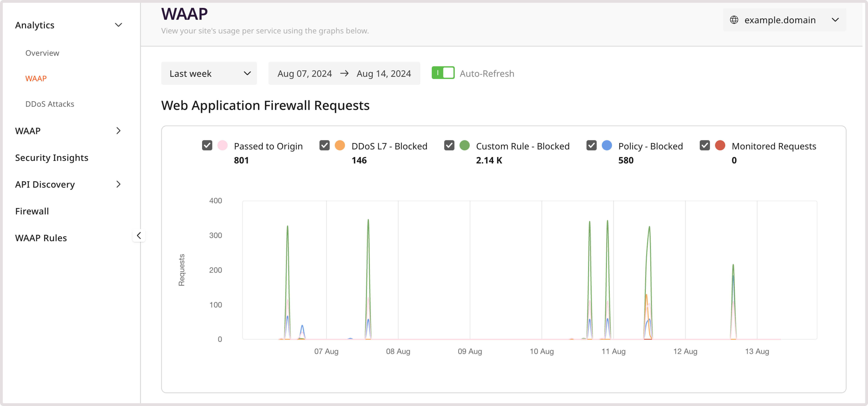Navigate to the DDoS Attacks page

point(50,104)
